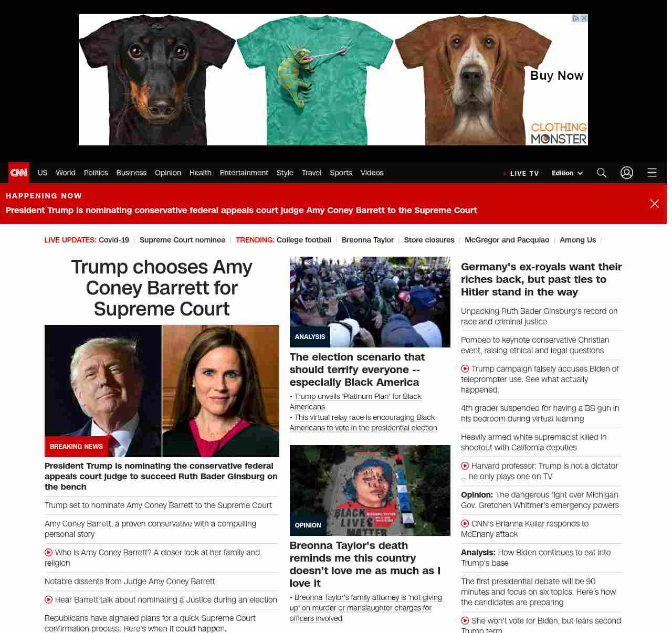Play the 'Who is Amy Coney Barrett' video

[49, 552]
